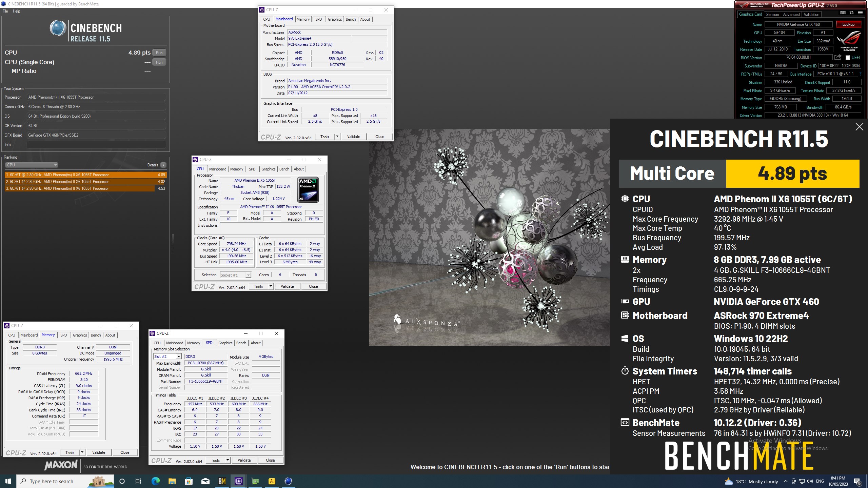Screen dimensions: 868x488
Task: Click the Cinebench globe taskbar icon
Action: coord(288,481)
